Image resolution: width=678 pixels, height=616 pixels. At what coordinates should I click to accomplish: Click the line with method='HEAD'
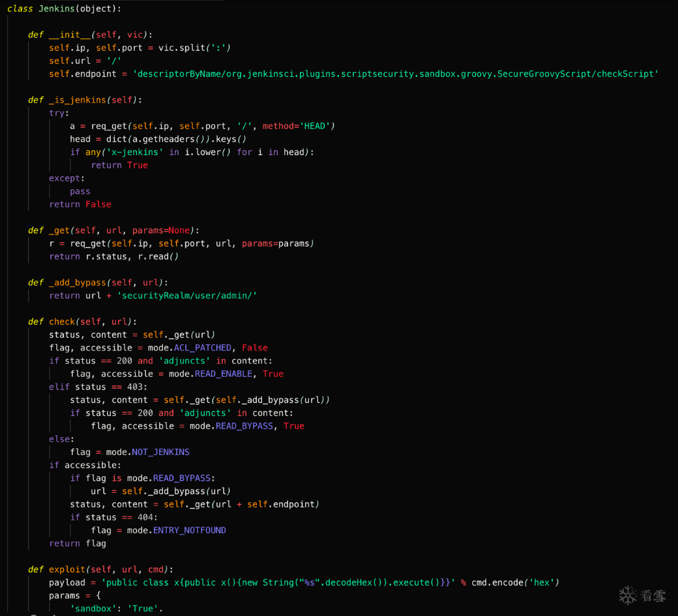[x=203, y=126]
